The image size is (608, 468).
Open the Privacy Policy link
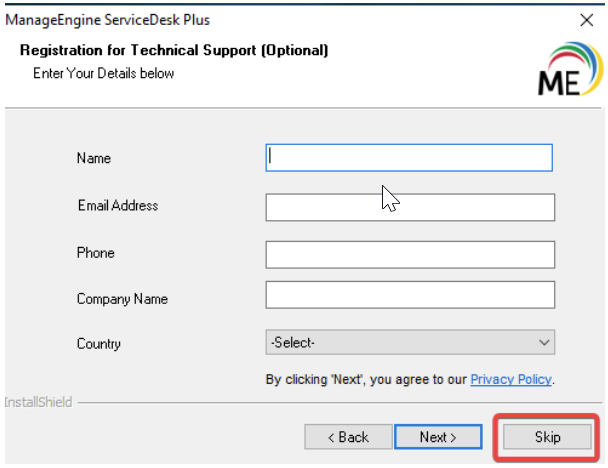[x=510, y=380]
